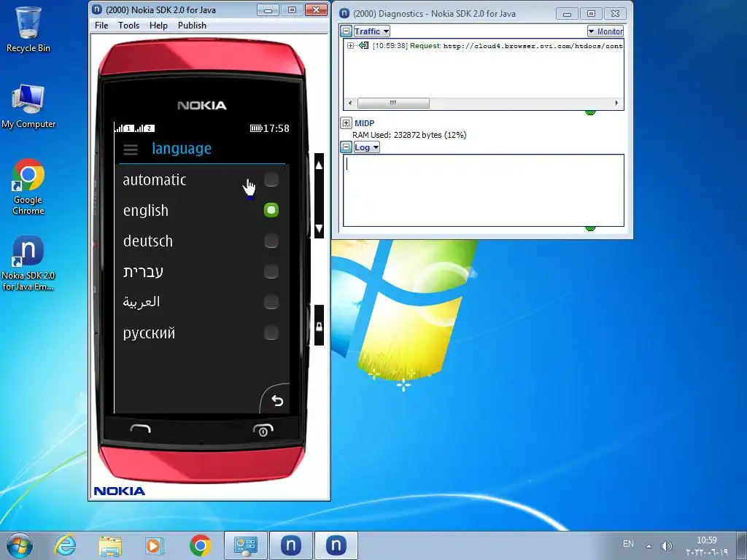
Task: Open the Traffic dropdown
Action: (x=371, y=31)
